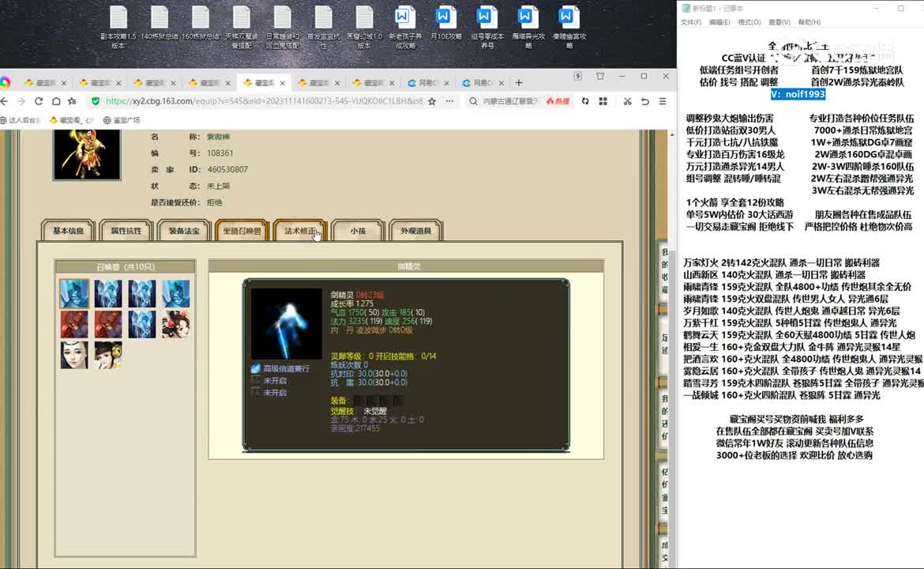Open the 新老孩子养成攻略 WPS document
Screen dimensions: 924x569
point(405,27)
